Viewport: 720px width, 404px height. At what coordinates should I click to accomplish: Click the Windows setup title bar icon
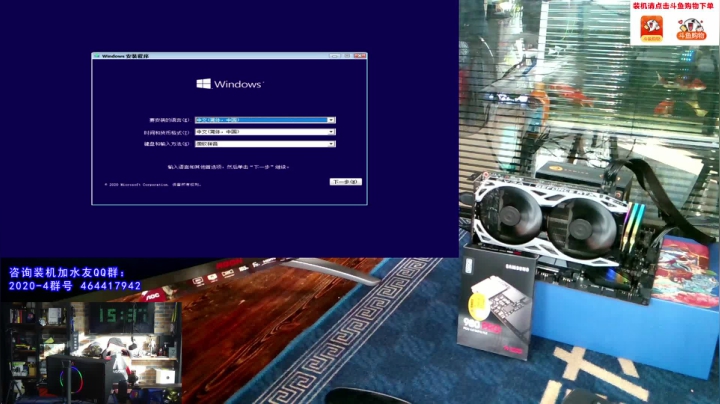pos(97,56)
